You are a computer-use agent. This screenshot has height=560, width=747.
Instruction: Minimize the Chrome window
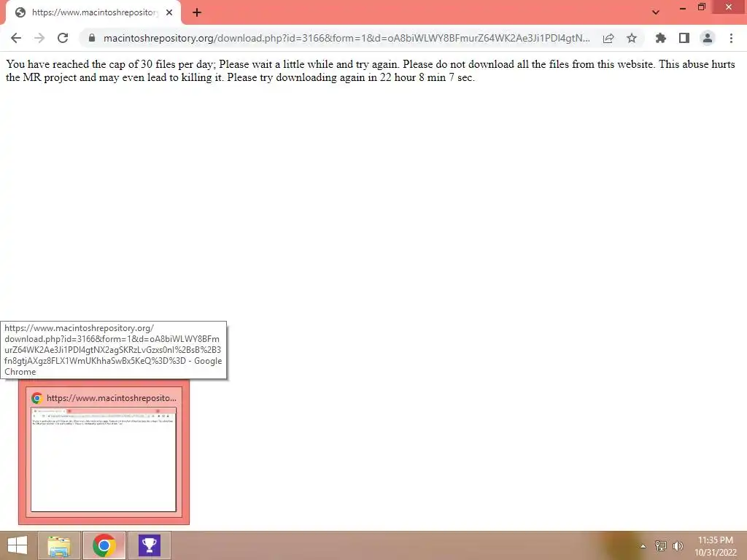click(x=683, y=7)
